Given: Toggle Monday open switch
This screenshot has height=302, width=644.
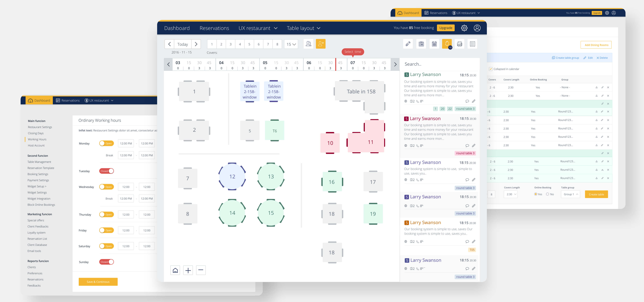Looking at the screenshot, I should 106,143.
